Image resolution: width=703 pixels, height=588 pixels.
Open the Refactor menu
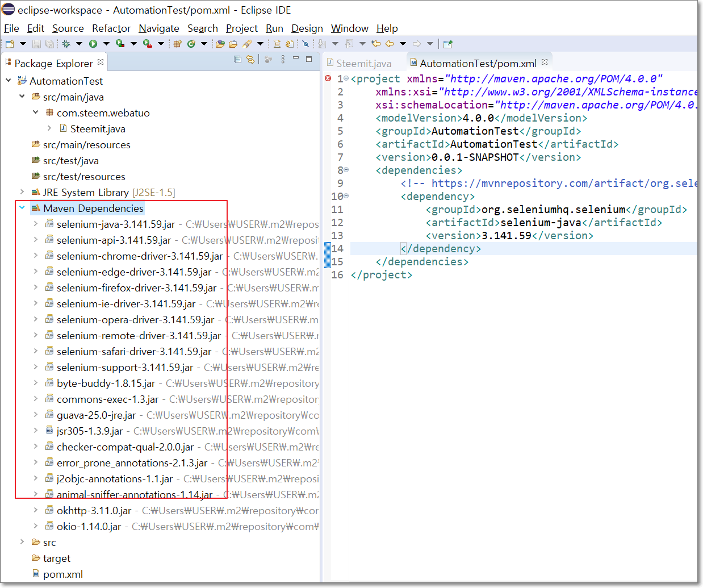point(111,28)
